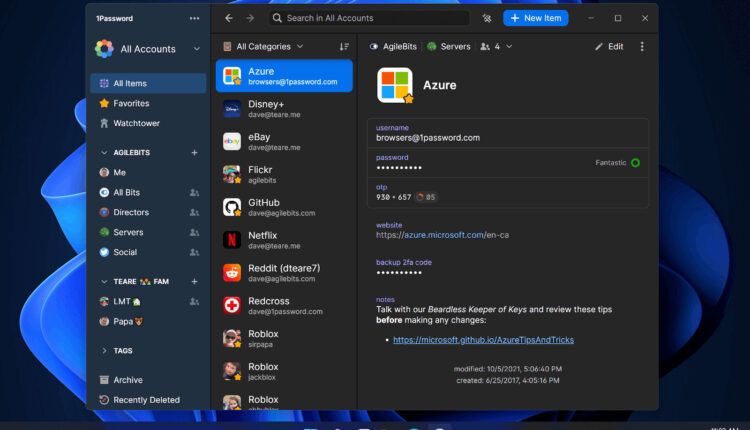750x430 pixels.
Task: Open Favorites in sidebar
Action: pos(148,103)
